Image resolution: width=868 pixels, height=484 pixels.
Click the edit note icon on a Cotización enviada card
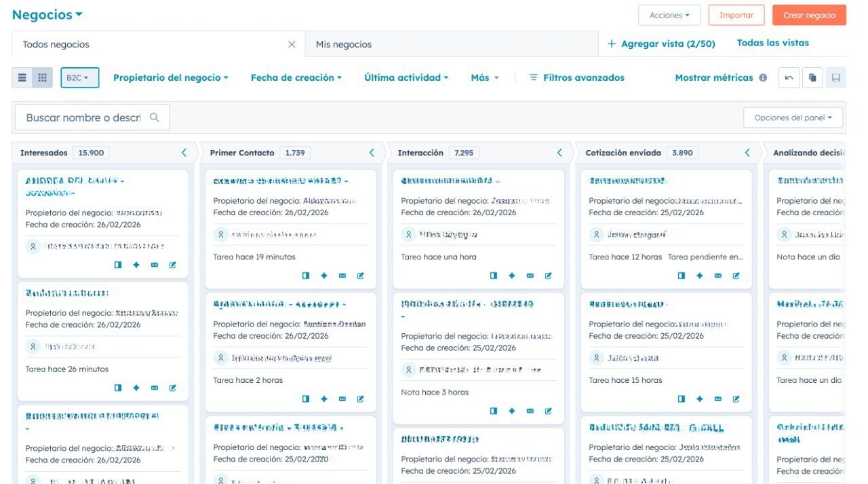[x=736, y=276]
